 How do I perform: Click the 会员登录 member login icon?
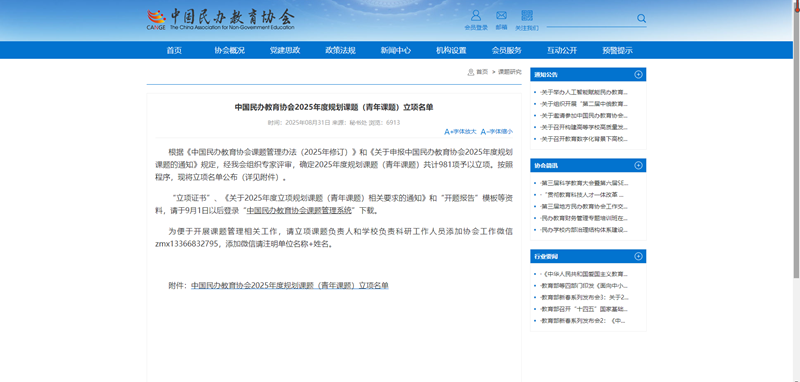pyautogui.click(x=476, y=16)
